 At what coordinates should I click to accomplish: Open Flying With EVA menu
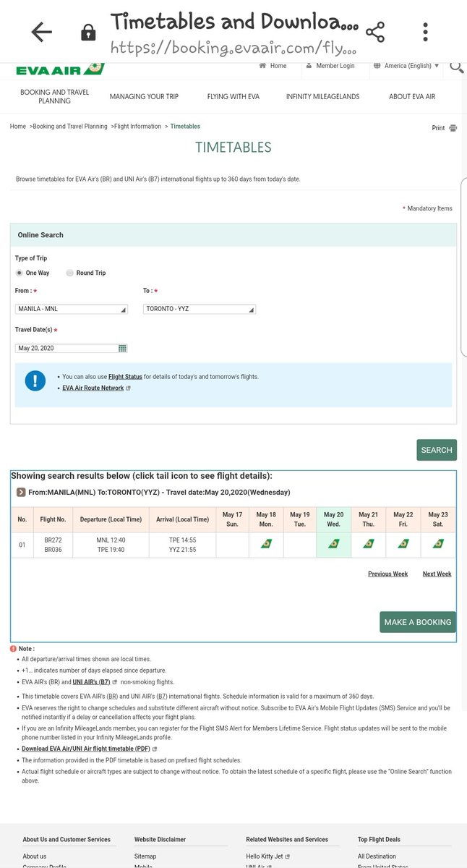click(x=233, y=97)
